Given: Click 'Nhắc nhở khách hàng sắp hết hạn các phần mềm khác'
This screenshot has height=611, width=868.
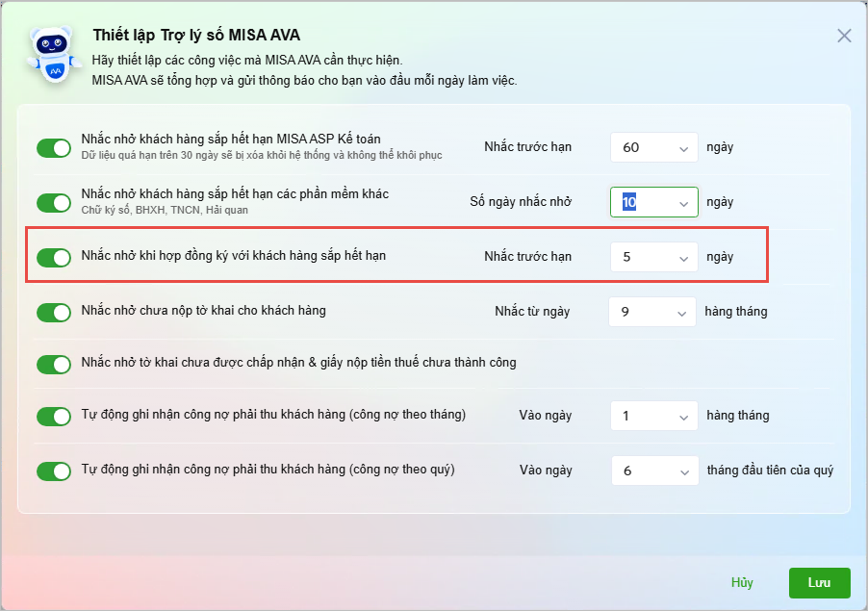Looking at the screenshot, I should tap(235, 194).
